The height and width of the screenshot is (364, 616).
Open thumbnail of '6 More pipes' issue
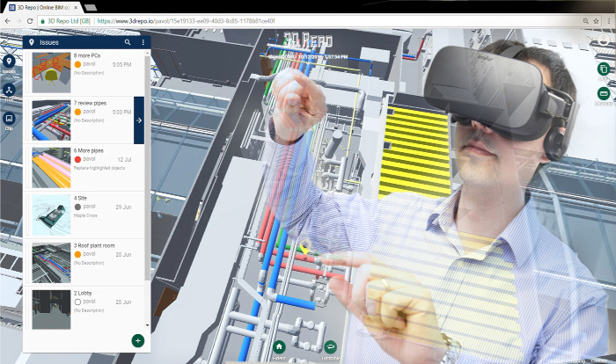tap(51, 166)
